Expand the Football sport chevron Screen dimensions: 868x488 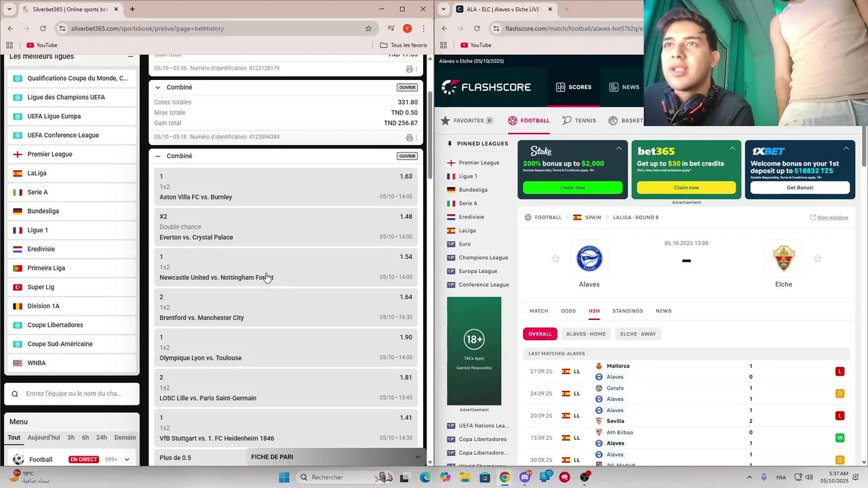(x=127, y=460)
